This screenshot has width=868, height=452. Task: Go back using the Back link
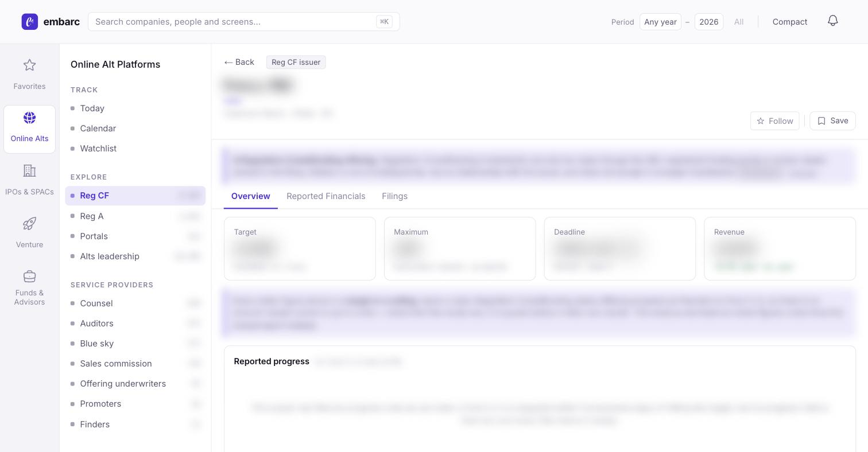239,62
